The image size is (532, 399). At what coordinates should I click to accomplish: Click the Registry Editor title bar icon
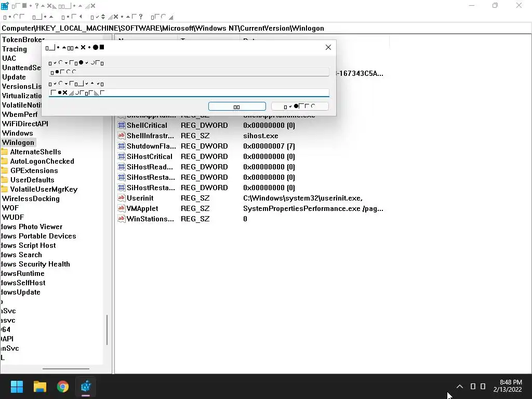pos(5,6)
